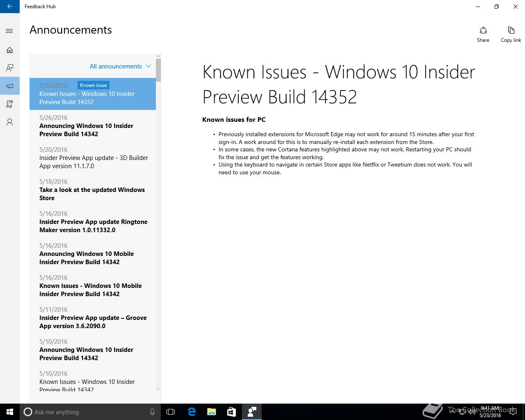Select the Announcements megaphone icon
525x420 pixels.
tap(10, 86)
